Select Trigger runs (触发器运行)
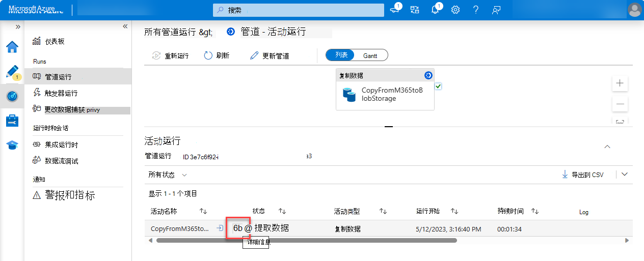 (x=55, y=93)
